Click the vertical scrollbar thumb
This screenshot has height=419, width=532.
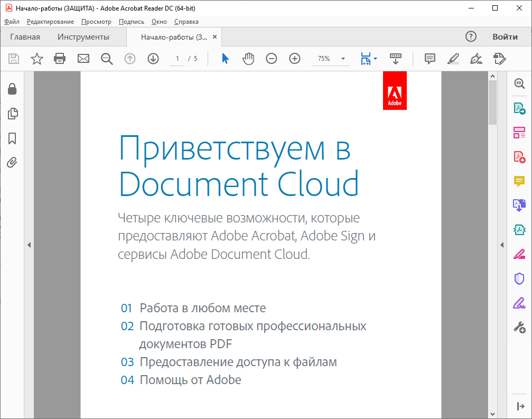tap(493, 103)
